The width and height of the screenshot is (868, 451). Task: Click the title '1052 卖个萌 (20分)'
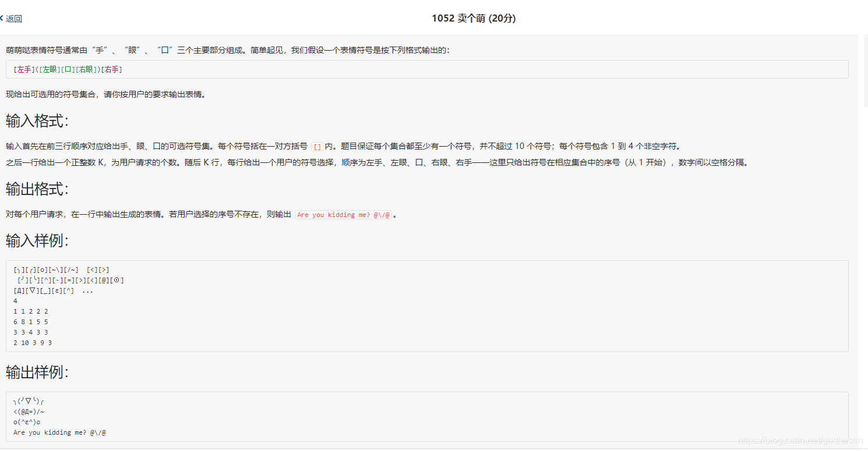pyautogui.click(x=474, y=18)
